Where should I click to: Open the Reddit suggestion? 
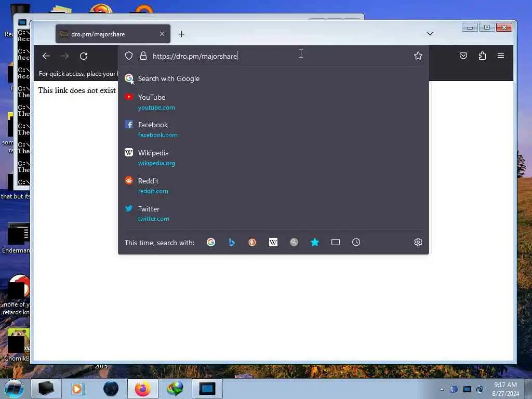tap(273, 185)
